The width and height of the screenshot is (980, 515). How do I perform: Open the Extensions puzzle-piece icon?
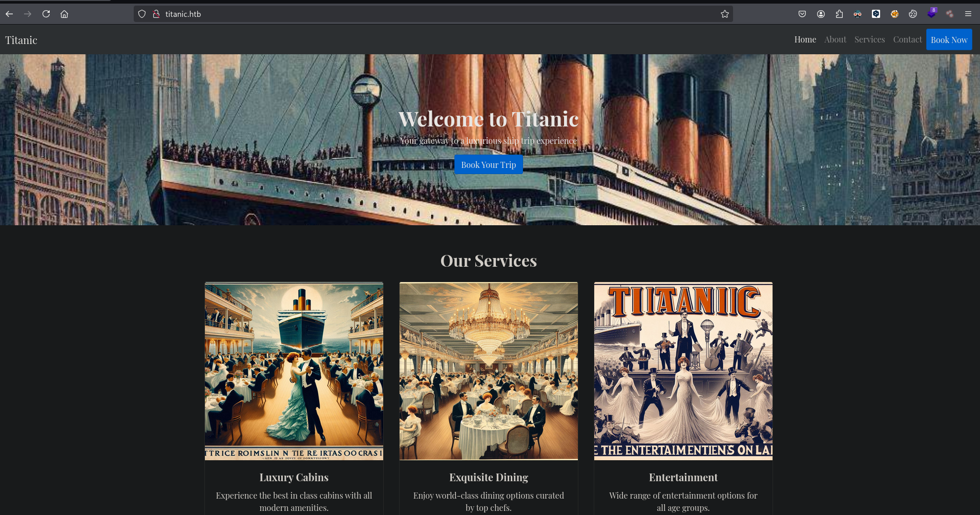tap(839, 14)
